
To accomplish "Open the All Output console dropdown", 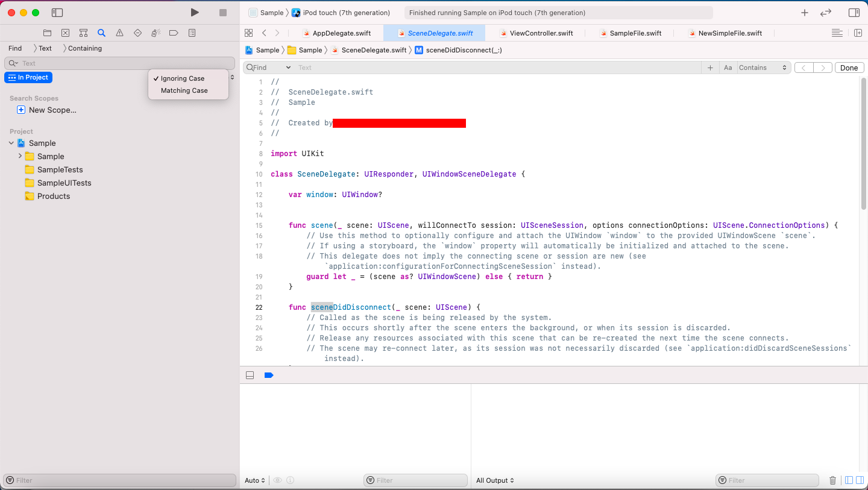I will pos(495,480).
